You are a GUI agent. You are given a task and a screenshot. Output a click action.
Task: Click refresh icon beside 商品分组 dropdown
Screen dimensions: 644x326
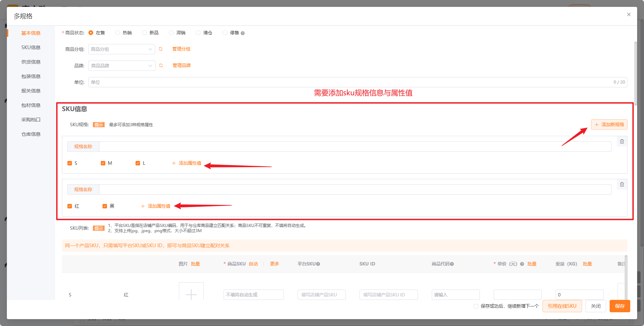tap(161, 49)
